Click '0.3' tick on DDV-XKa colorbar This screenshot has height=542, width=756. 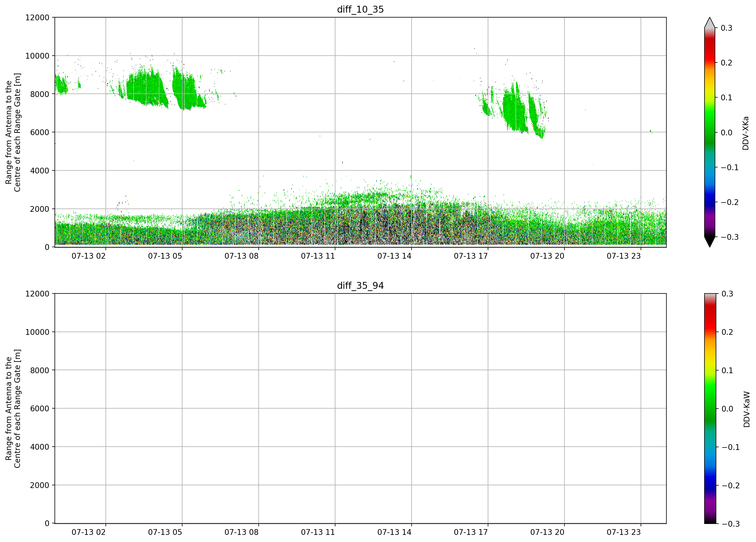point(726,28)
